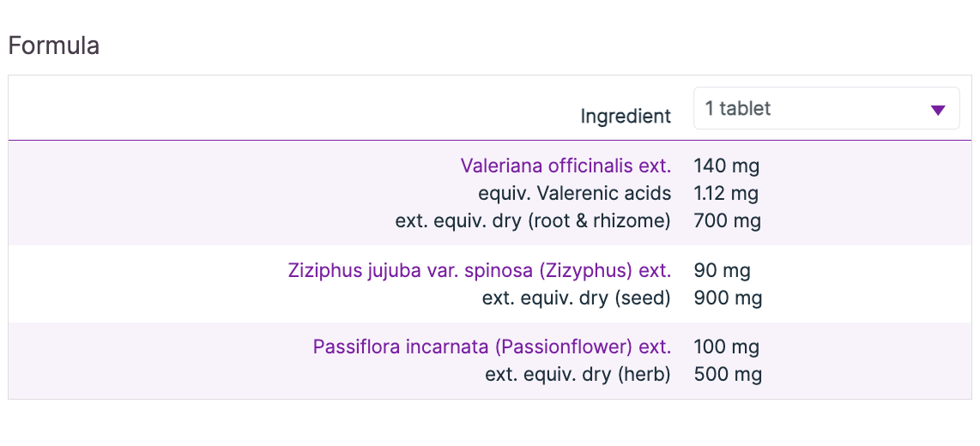The height and width of the screenshot is (446, 980).
Task: Select the 90 mg Zizyphus extract amount
Action: click(722, 271)
